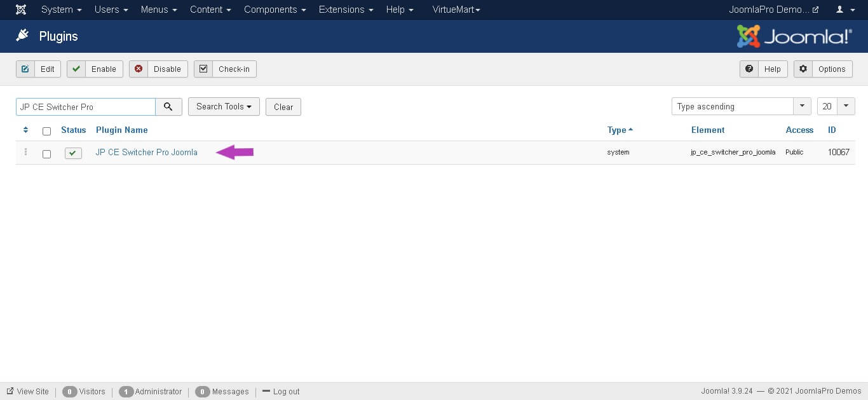868x400 pixels.
Task: Open the Menus dropdown menu
Action: pyautogui.click(x=159, y=10)
